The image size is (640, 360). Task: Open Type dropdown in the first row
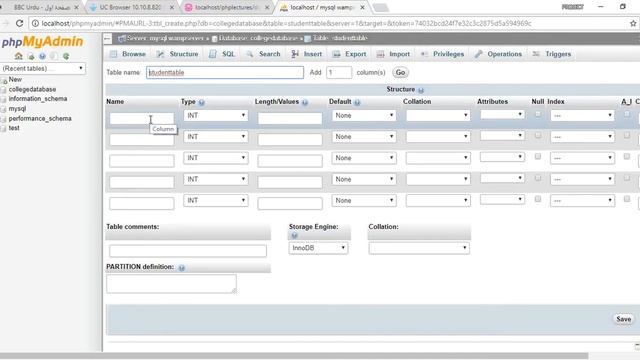click(216, 116)
